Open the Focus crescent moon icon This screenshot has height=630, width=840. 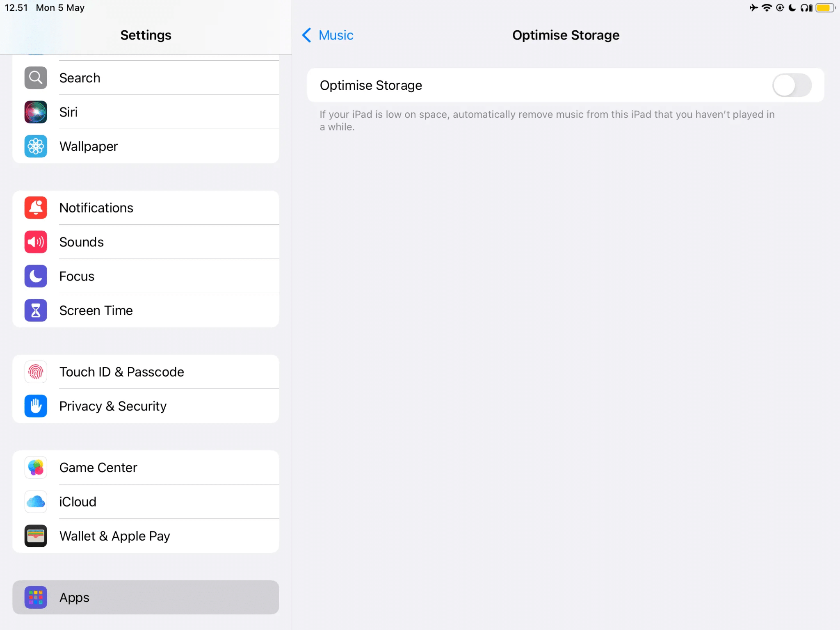point(36,276)
